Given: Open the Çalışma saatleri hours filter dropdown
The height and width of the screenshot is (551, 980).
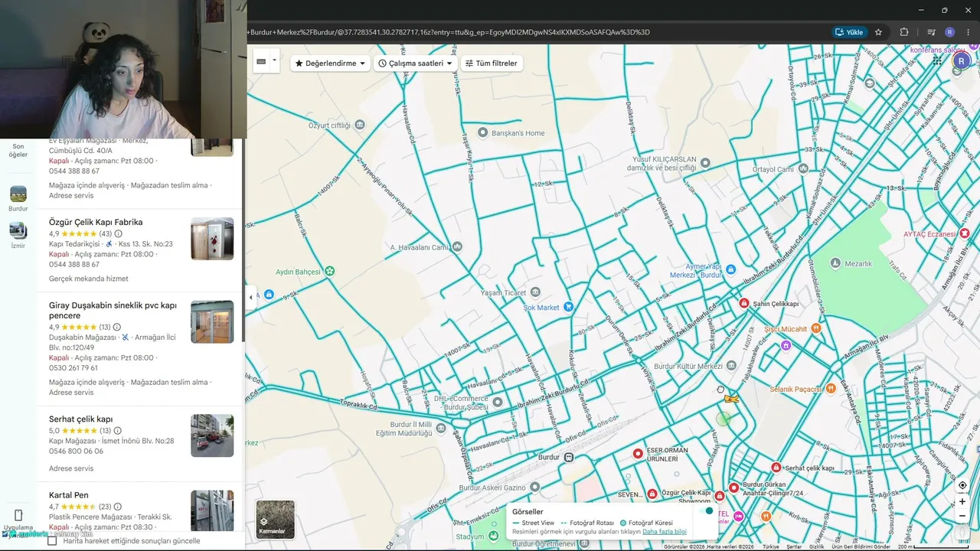Looking at the screenshot, I should tap(416, 64).
